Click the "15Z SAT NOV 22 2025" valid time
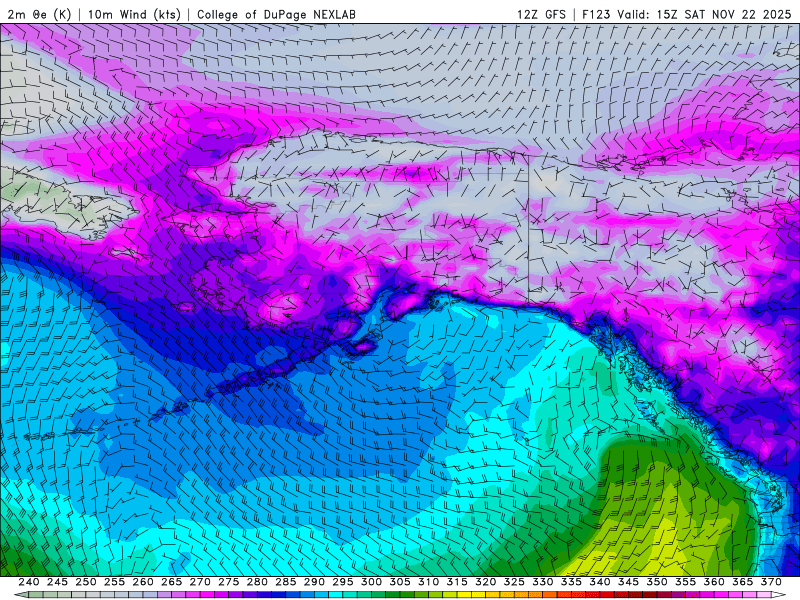The width and height of the screenshot is (800, 600). coord(723,14)
